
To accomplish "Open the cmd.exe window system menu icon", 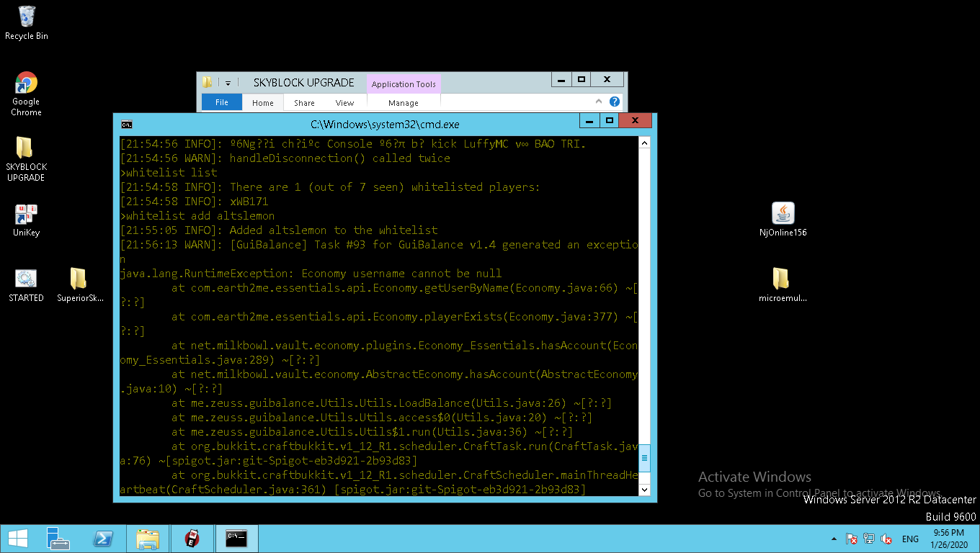I will pyautogui.click(x=126, y=124).
